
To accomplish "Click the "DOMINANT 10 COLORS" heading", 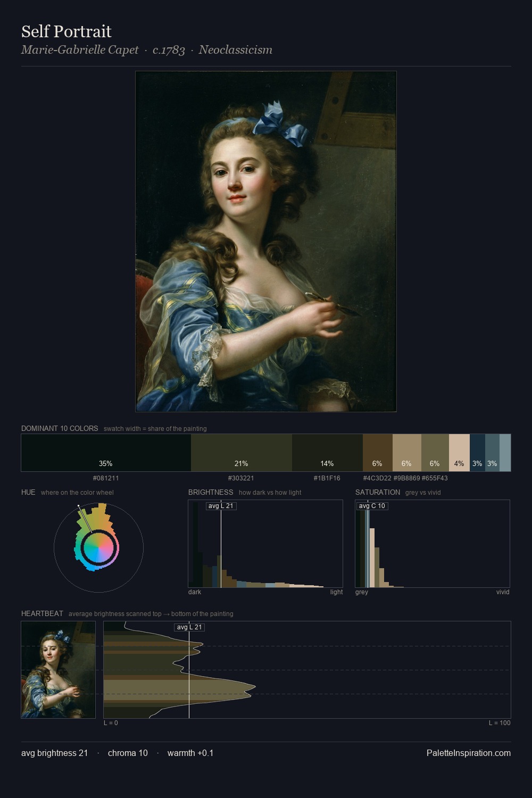I will [60, 428].
